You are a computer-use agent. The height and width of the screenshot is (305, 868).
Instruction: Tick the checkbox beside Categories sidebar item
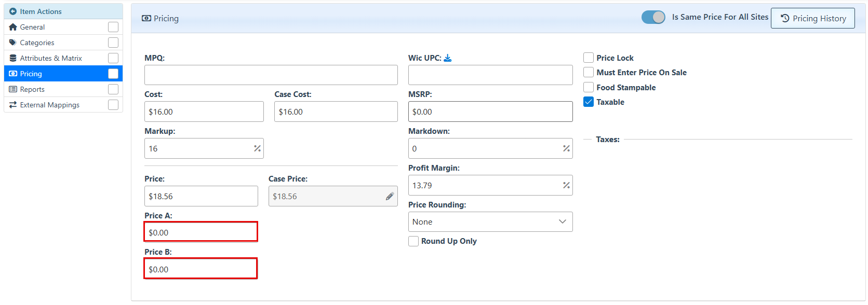coord(113,43)
